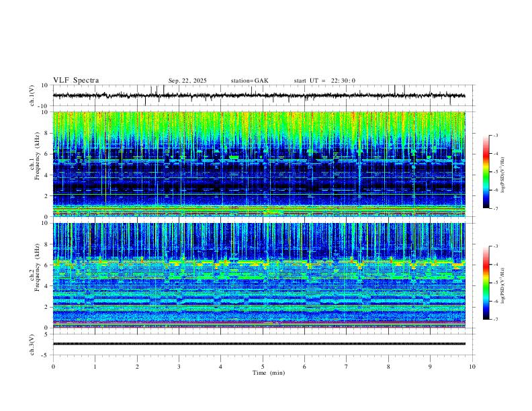Click the lower colorbar's log(PSD) label
Image resolution: width=532 pixels, height=411 pixels.
click(503, 286)
